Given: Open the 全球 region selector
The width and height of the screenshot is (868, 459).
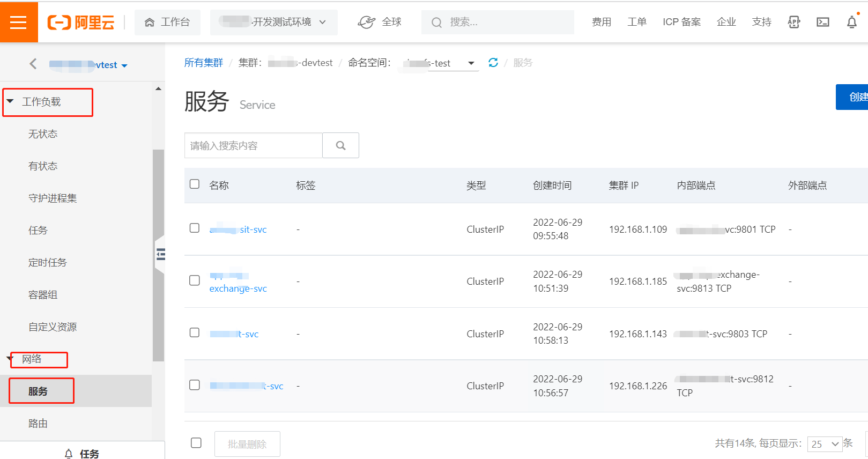Looking at the screenshot, I should [x=380, y=22].
